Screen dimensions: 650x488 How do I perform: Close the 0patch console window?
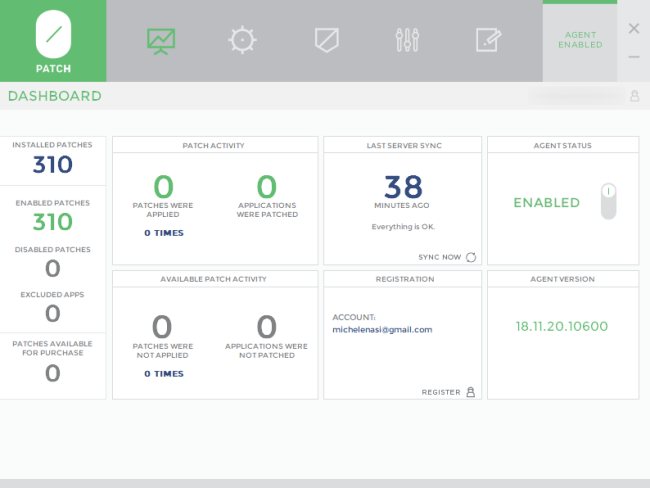633,29
